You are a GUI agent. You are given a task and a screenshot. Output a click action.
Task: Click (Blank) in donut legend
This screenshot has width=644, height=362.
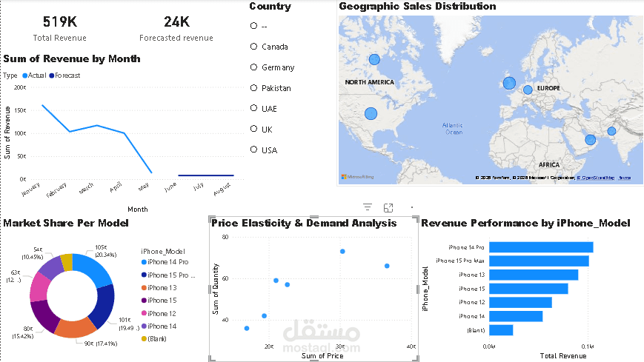click(x=154, y=339)
